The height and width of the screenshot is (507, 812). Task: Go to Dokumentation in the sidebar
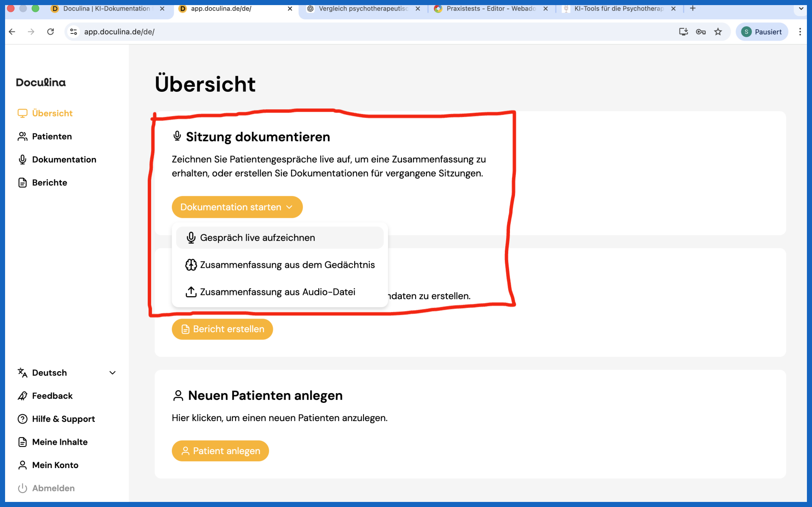click(57, 160)
